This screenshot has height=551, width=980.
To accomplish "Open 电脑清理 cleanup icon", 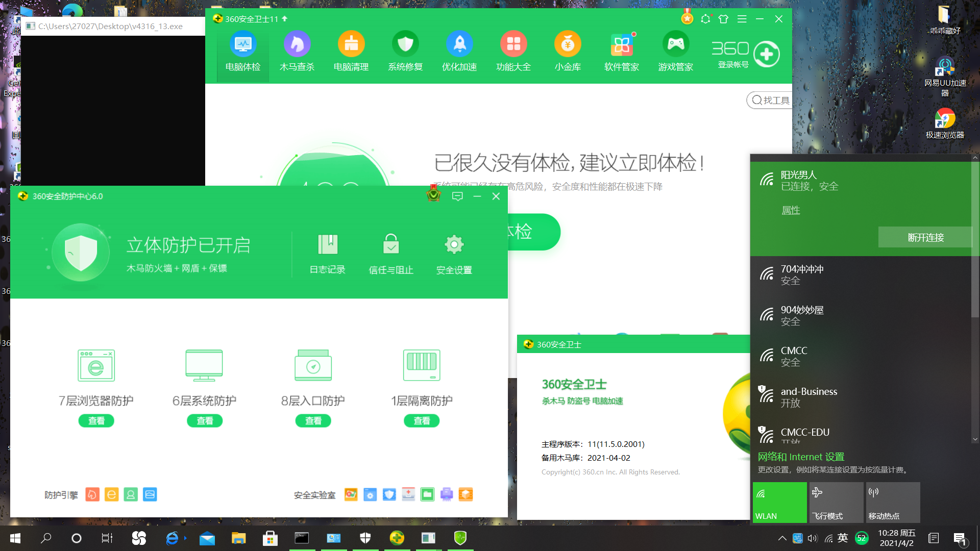I will coord(351,44).
